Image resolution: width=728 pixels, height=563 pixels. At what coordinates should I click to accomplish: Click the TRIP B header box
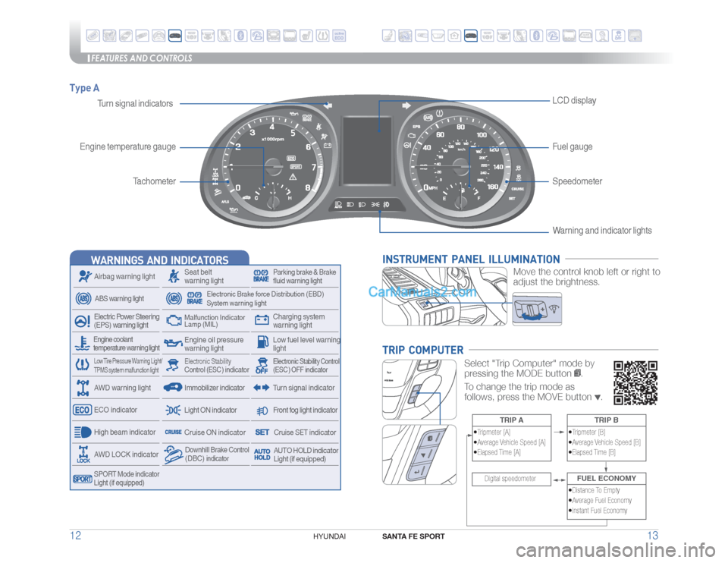click(607, 420)
